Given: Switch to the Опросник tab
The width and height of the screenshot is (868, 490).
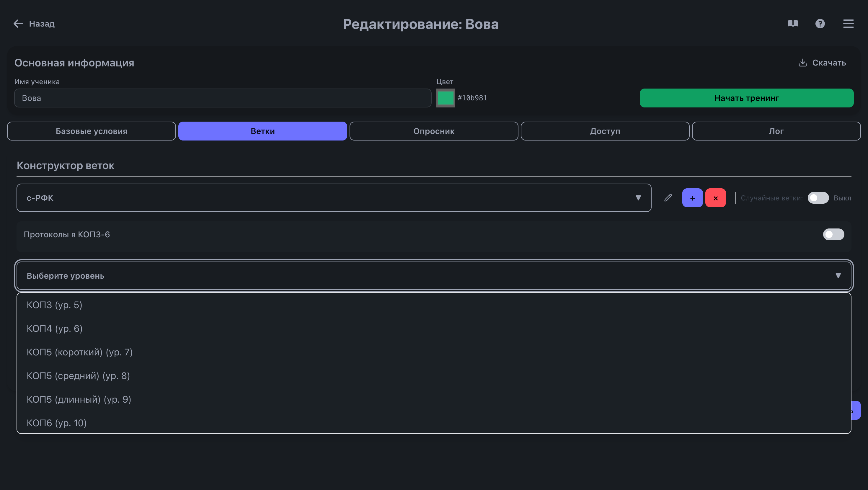Looking at the screenshot, I should click(x=434, y=131).
